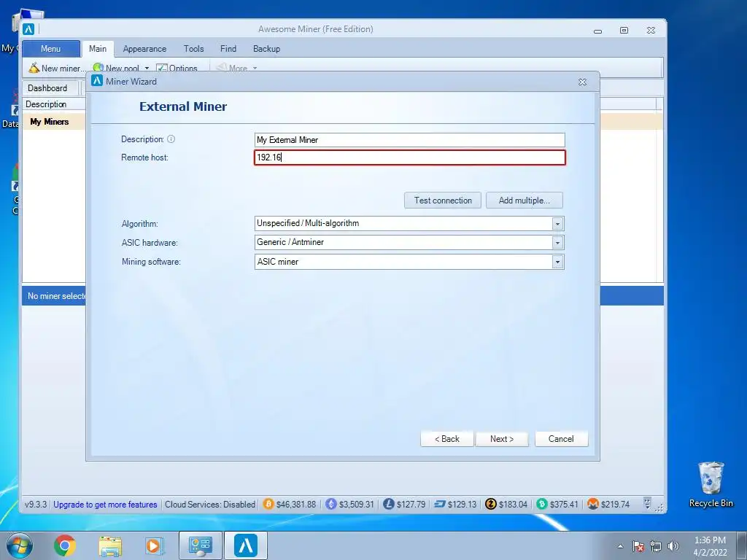Click the Litecoin price icon in status bar
Viewport: 747px width, 560px height.
[389, 504]
